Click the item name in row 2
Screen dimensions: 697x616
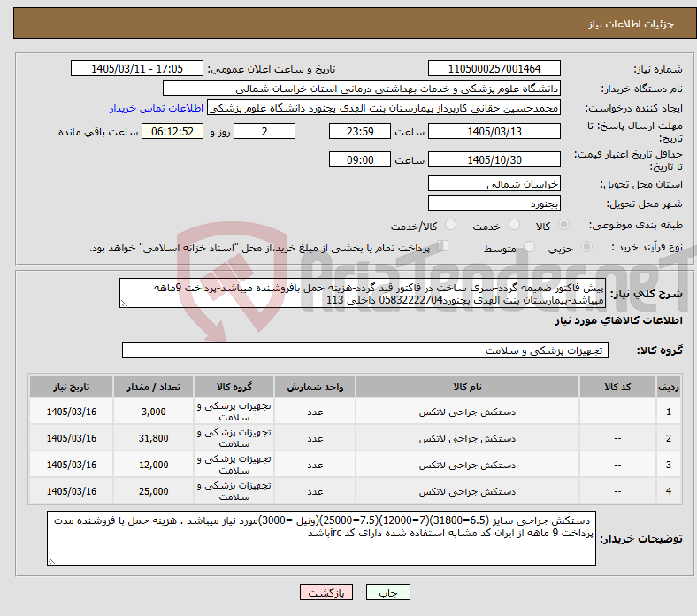(x=467, y=438)
